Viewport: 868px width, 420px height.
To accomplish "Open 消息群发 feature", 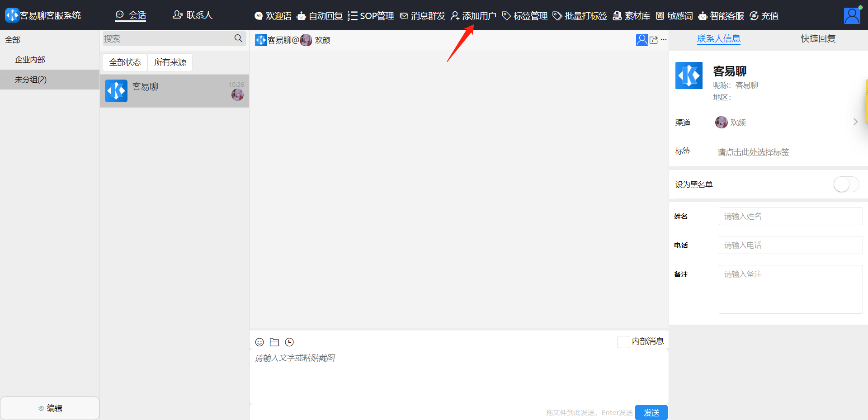I will coord(422,16).
